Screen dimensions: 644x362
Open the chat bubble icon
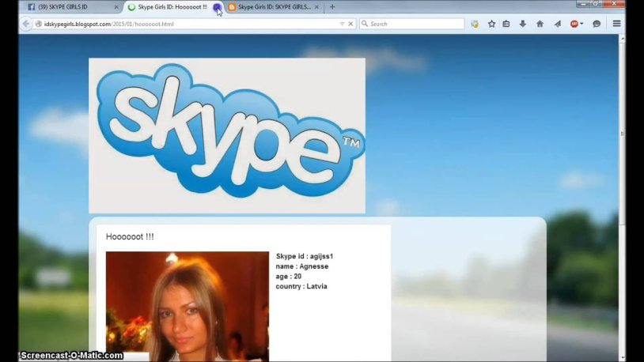pyautogui.click(x=597, y=24)
